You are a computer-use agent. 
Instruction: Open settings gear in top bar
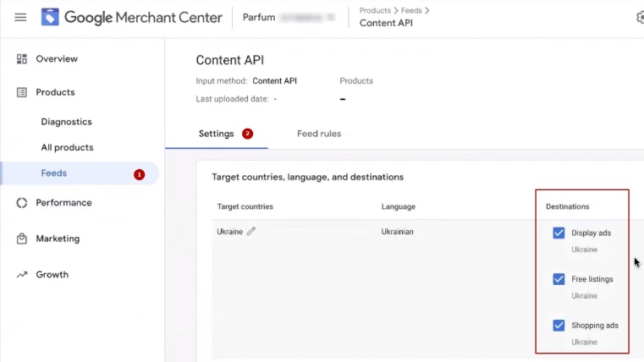(640, 18)
